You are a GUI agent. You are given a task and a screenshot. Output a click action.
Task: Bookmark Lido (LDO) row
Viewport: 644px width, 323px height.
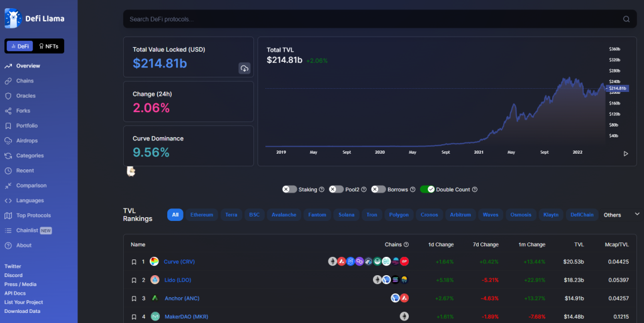[134, 280]
